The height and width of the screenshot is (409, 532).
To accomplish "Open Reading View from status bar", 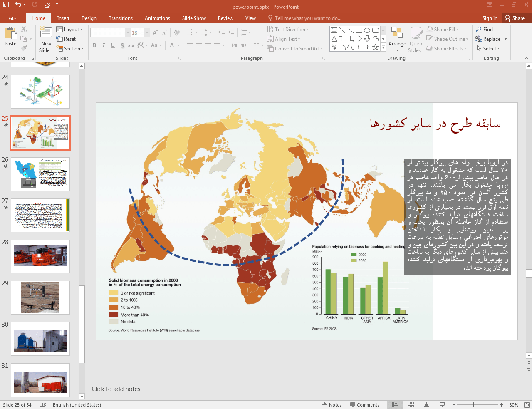I will tap(426, 405).
